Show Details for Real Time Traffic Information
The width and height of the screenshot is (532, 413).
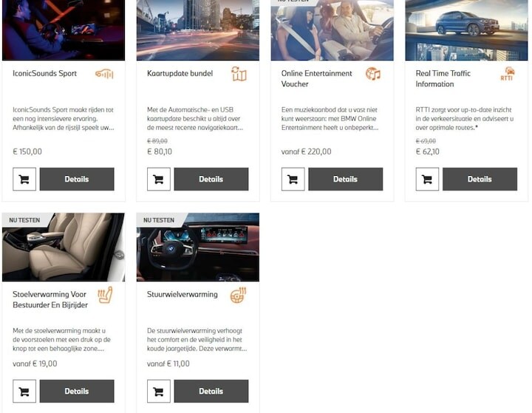point(480,179)
